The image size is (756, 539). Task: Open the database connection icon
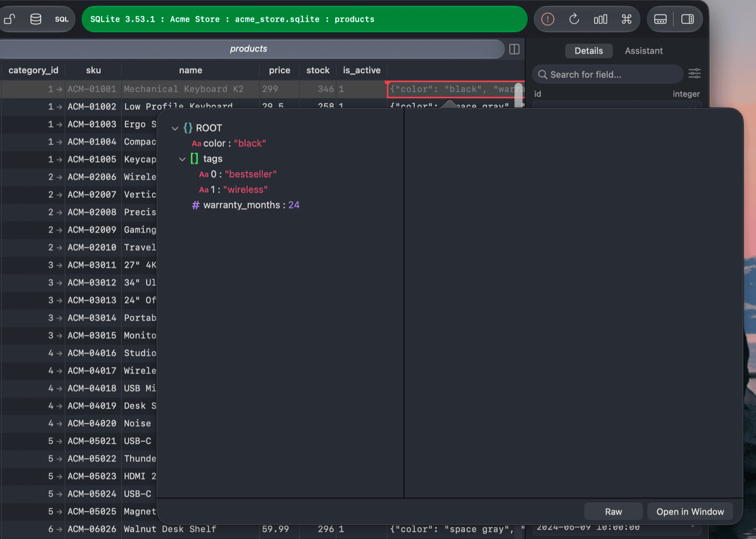36,19
